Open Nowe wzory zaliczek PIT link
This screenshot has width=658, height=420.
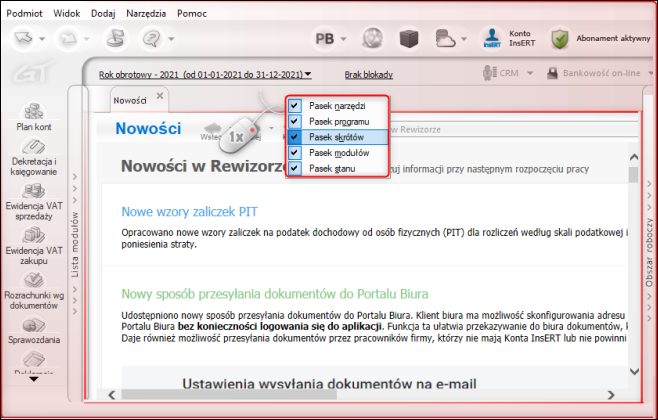tap(189, 211)
